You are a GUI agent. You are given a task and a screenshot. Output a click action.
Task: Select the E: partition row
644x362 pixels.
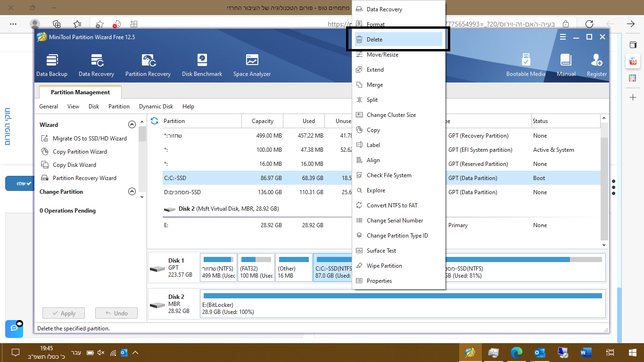point(381,225)
